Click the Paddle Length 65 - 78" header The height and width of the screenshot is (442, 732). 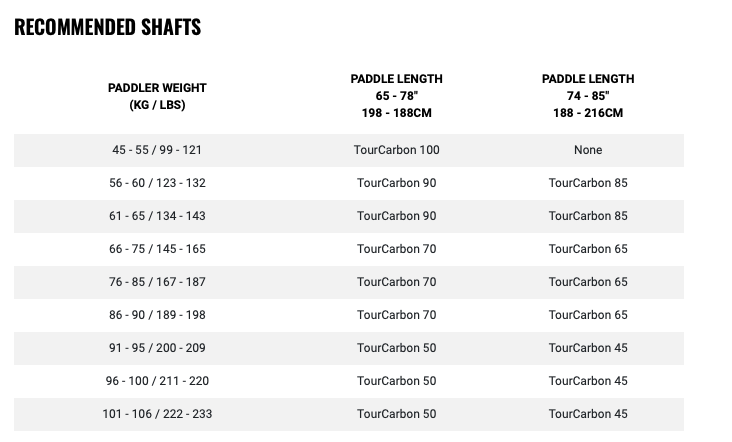pyautogui.click(x=396, y=96)
